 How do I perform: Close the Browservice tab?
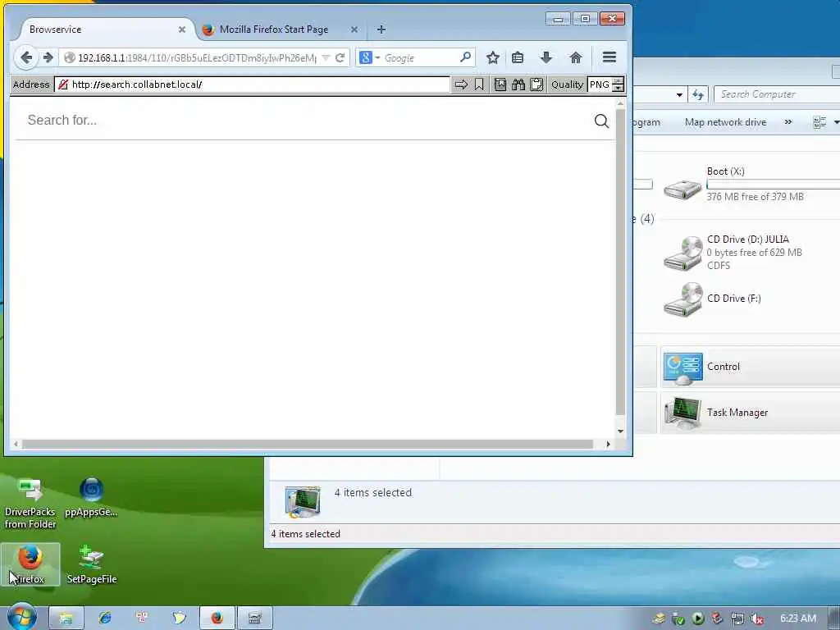[182, 30]
